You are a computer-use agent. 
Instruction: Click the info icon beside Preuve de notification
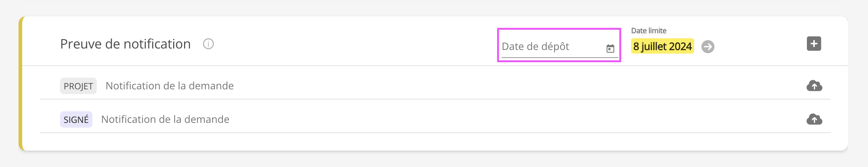coord(208,44)
